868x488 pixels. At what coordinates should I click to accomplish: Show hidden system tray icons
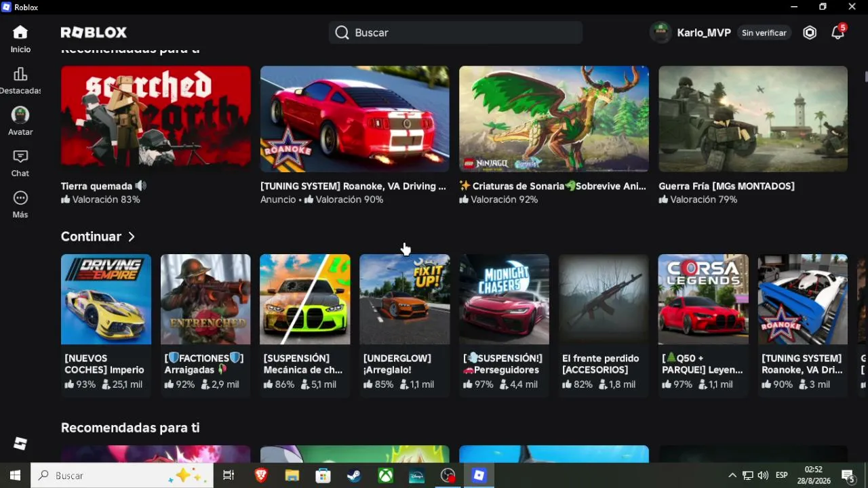click(x=732, y=476)
